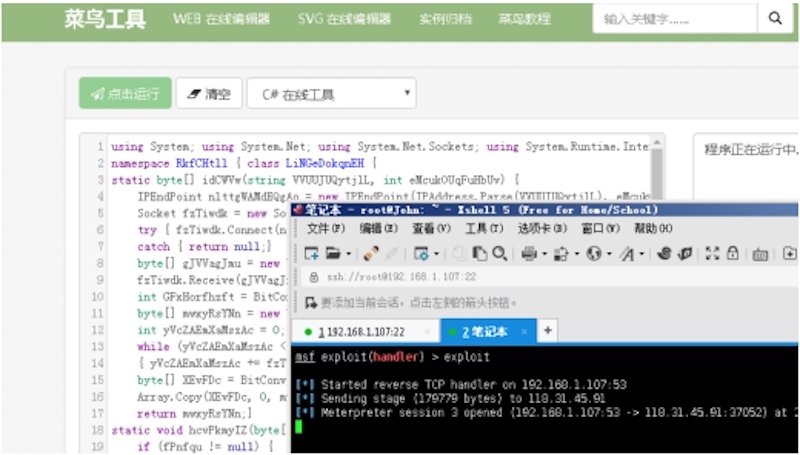Switch to the 1 192.168.1.107:22 tab
This screenshot has height=455, width=800.
[x=365, y=332]
